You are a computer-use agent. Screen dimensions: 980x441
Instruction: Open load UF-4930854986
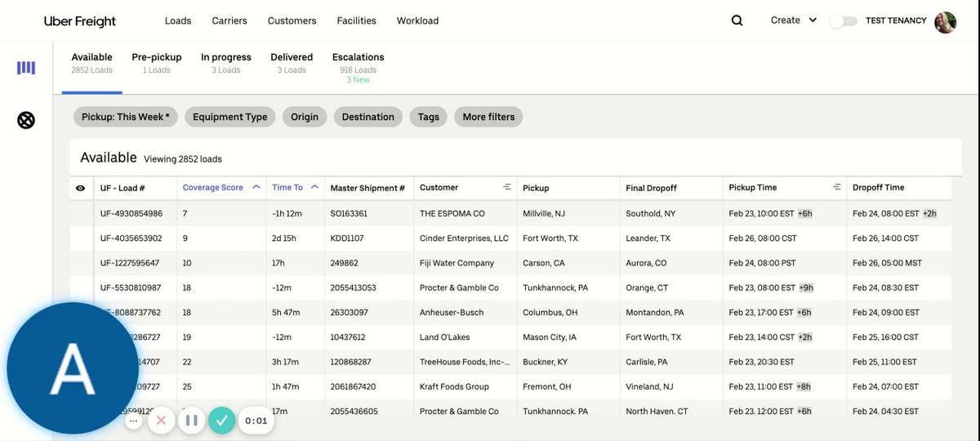point(131,213)
